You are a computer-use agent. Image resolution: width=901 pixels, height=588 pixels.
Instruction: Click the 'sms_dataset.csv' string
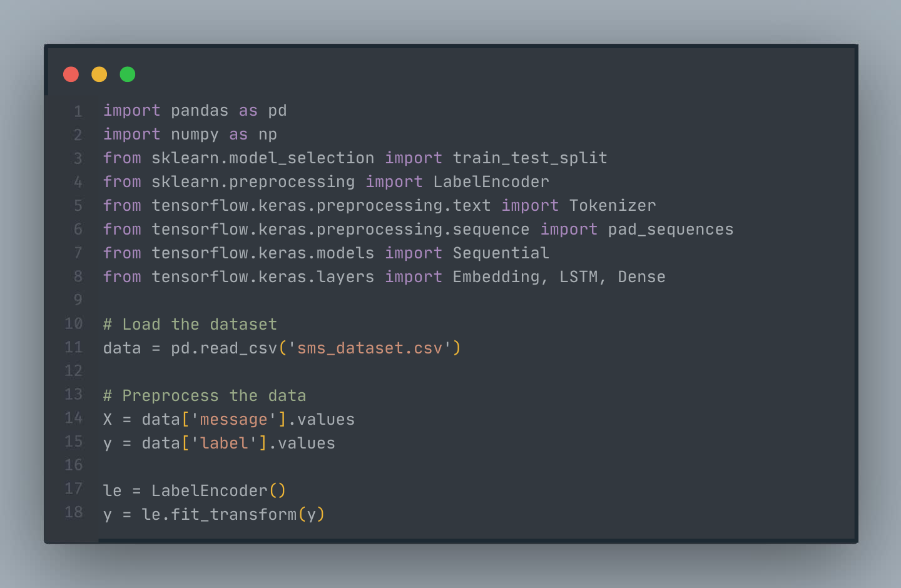pyautogui.click(x=370, y=348)
